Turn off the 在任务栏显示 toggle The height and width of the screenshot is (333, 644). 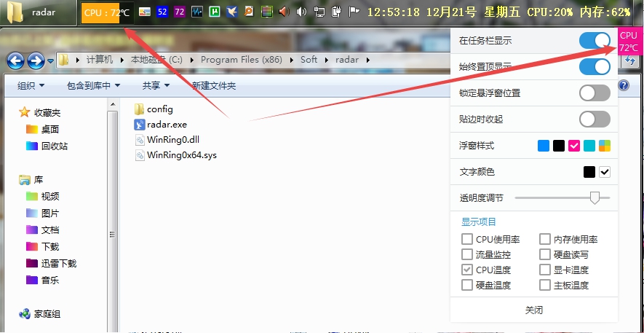(x=595, y=41)
